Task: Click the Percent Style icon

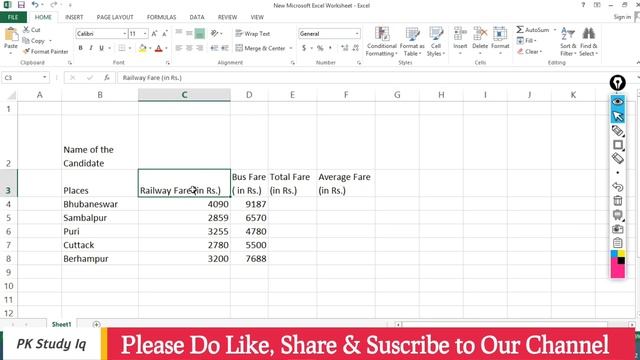Action: 320,48
